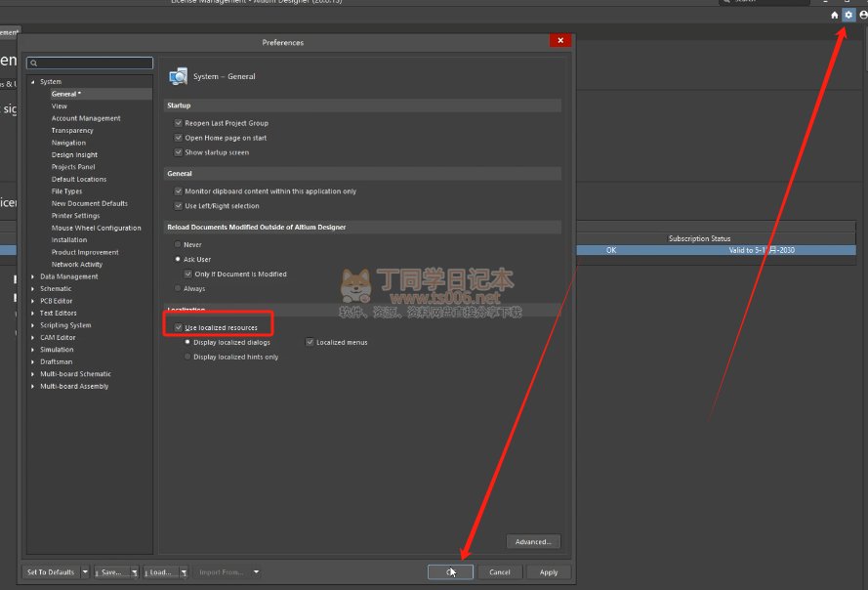868x590 pixels.
Task: Open the Account Management page
Action: pos(86,118)
